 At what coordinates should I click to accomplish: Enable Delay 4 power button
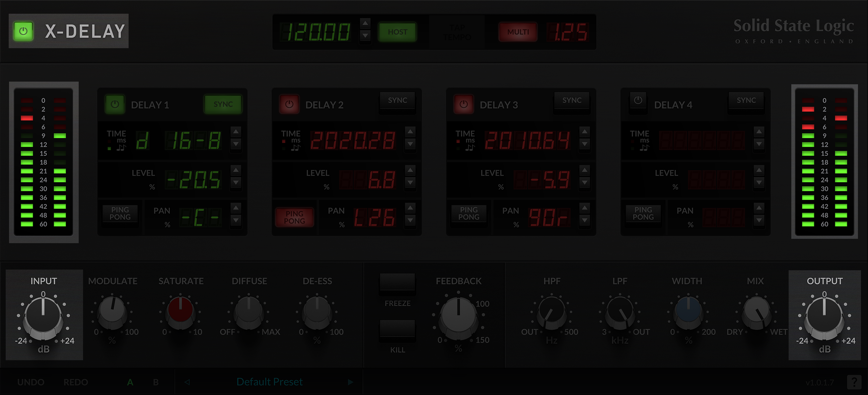coord(638,100)
